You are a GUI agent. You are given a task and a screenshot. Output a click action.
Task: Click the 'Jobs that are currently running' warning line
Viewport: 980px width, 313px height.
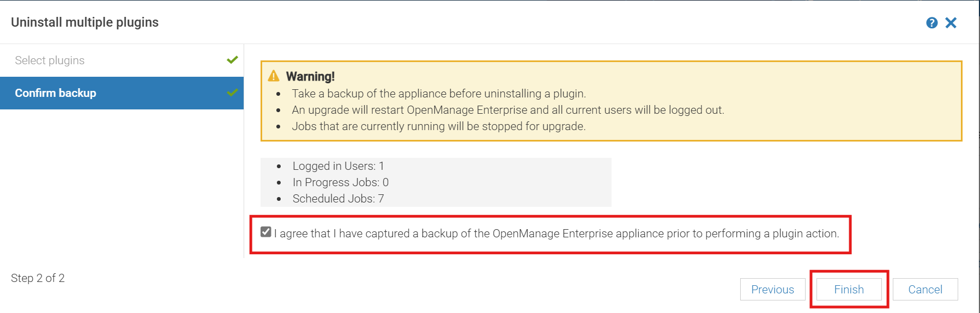click(x=438, y=126)
